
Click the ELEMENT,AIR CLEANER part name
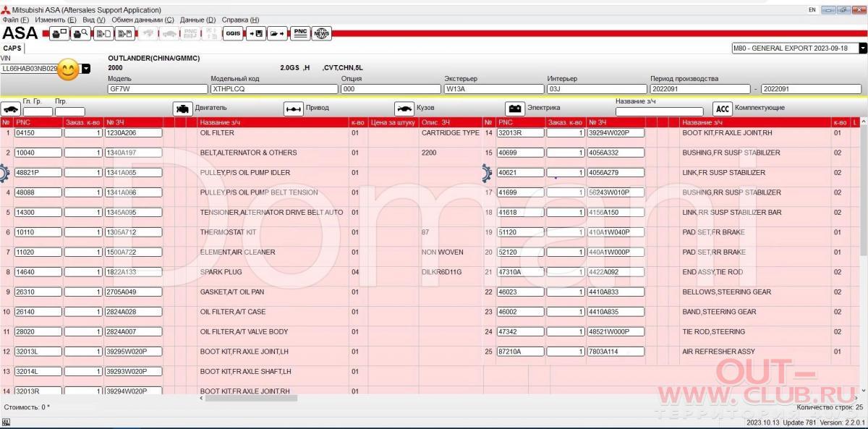point(237,252)
